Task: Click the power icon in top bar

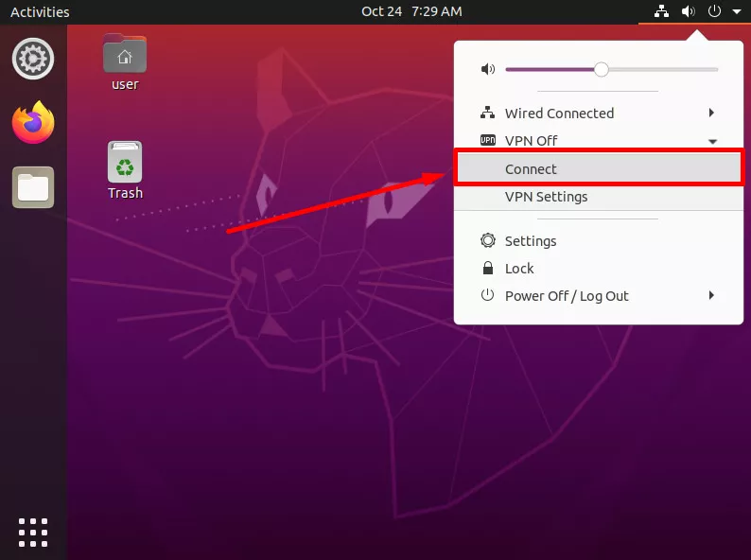Action: click(x=714, y=11)
